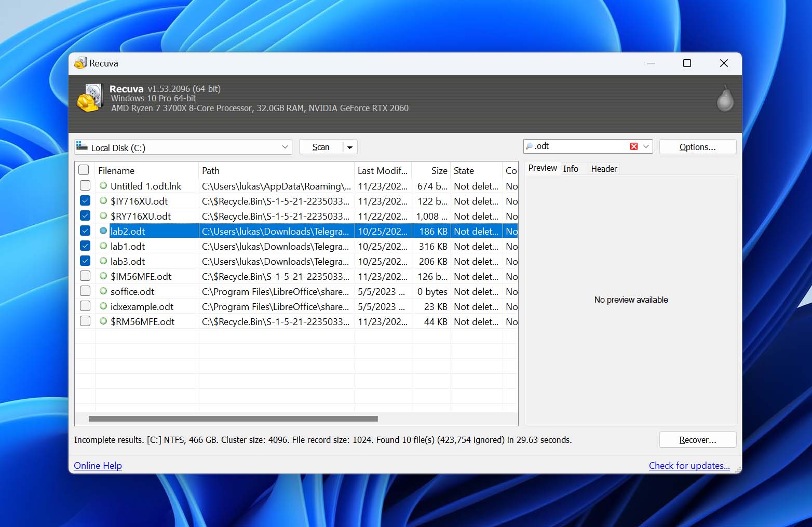812x527 pixels.
Task: Clear the .odt filter with red X
Action: (633, 146)
